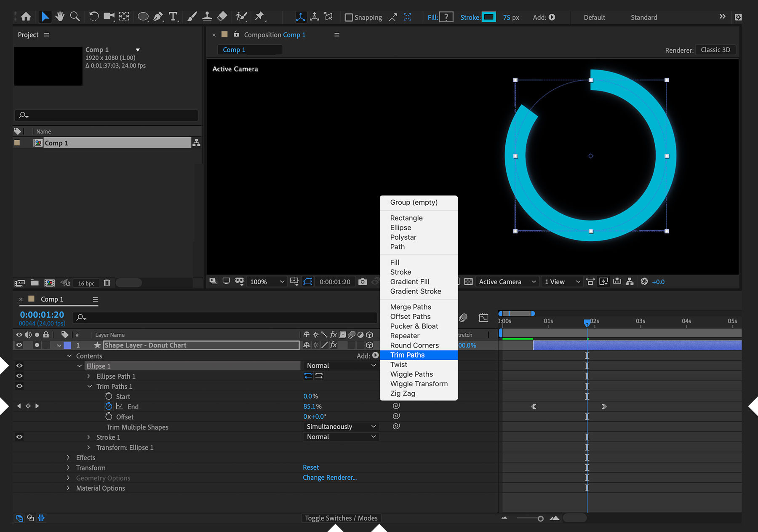This screenshot has width=758, height=532.
Task: Select the Clone Stamp tool
Action: (207, 16)
